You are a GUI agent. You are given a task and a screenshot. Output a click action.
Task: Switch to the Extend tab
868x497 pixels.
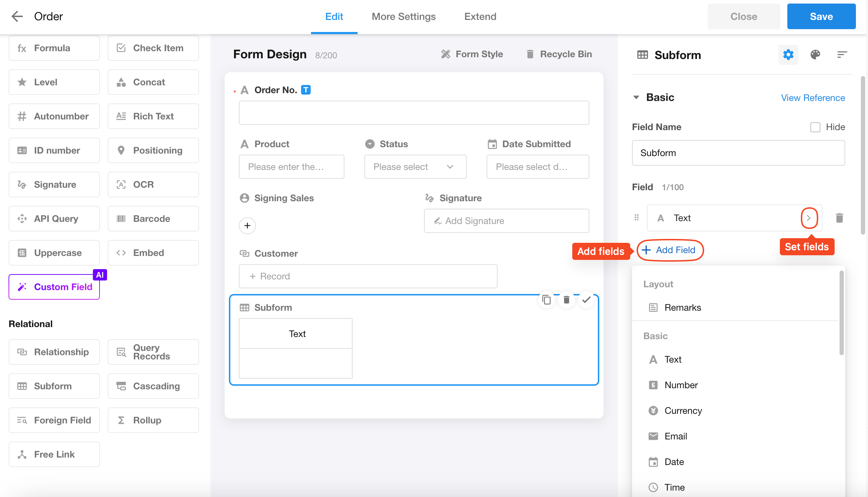pos(480,17)
